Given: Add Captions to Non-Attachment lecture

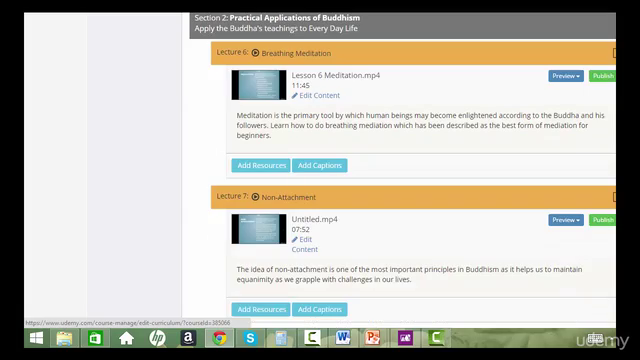Looking at the screenshot, I should coord(320,309).
